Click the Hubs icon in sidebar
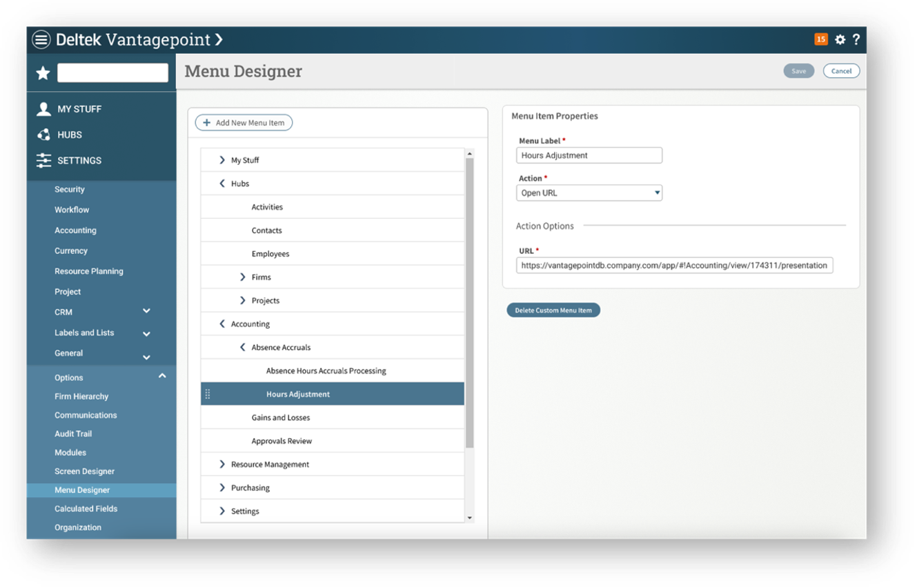The image size is (917, 588). [43, 135]
